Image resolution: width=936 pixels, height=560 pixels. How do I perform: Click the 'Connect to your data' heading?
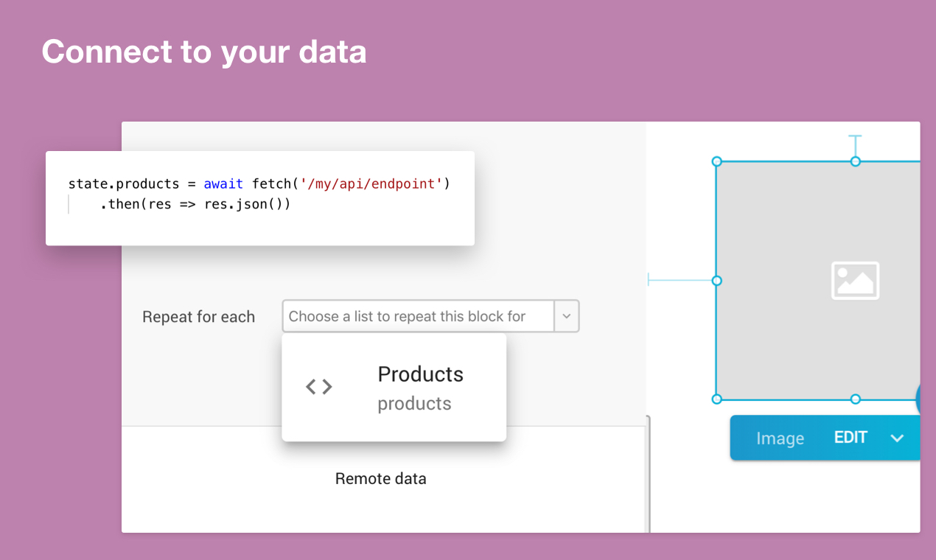(204, 52)
